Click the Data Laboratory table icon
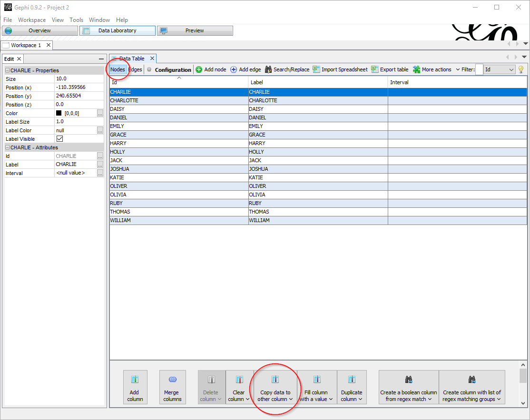530x420 pixels. (x=86, y=31)
